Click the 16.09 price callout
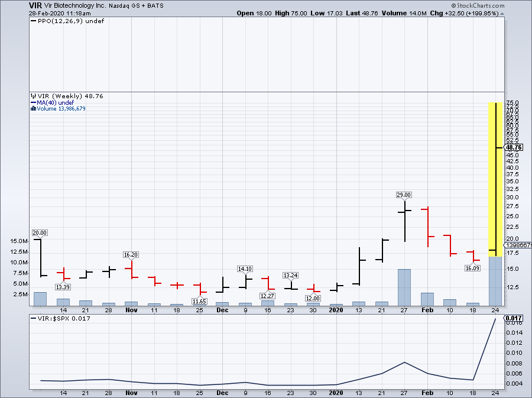Viewport: 532px width, 398px height. (x=472, y=268)
